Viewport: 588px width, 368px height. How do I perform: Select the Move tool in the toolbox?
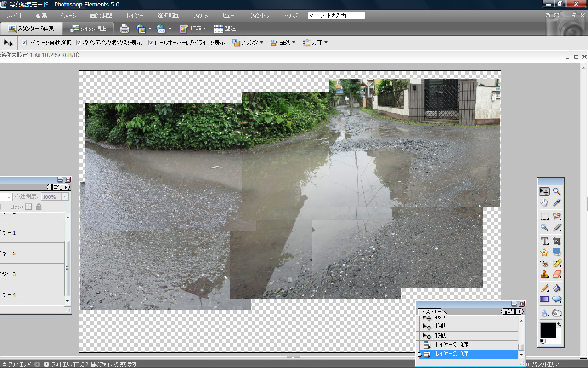click(544, 191)
